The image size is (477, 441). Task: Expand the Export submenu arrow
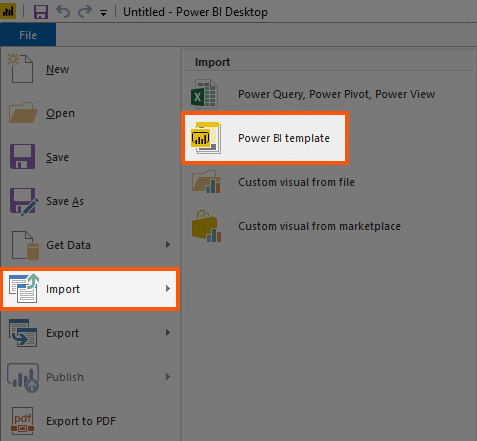pos(168,333)
